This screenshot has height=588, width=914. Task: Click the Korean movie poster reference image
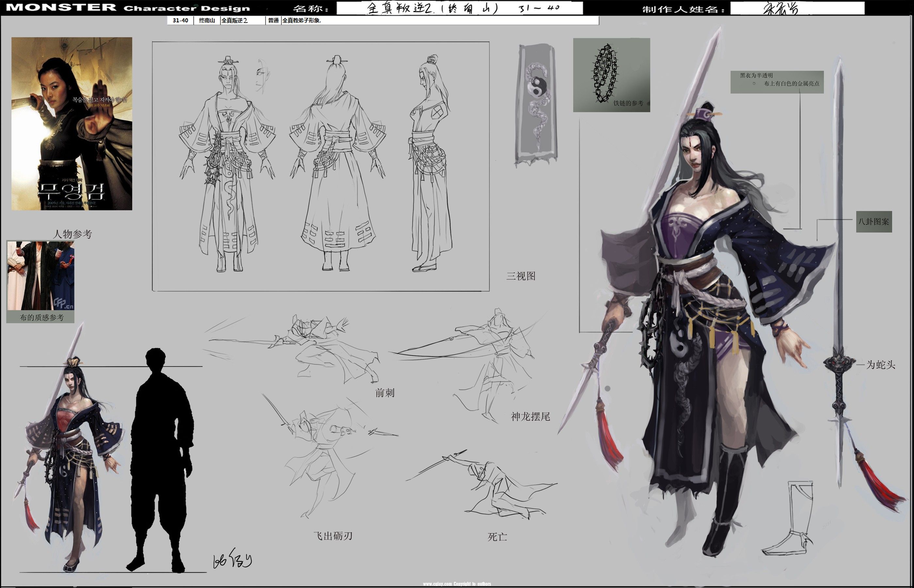(x=72, y=123)
